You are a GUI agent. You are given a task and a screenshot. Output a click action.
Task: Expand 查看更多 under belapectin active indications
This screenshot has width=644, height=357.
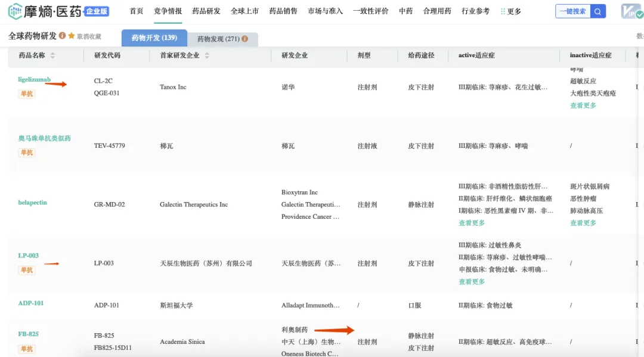tap(472, 223)
